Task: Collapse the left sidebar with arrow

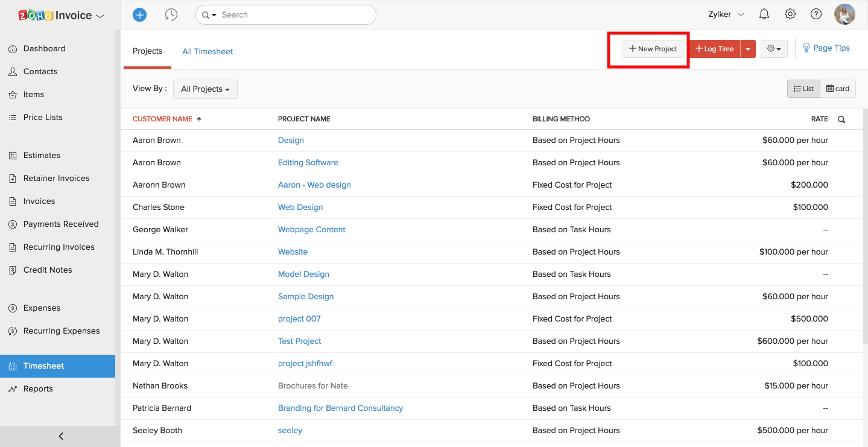Action: pyautogui.click(x=60, y=436)
